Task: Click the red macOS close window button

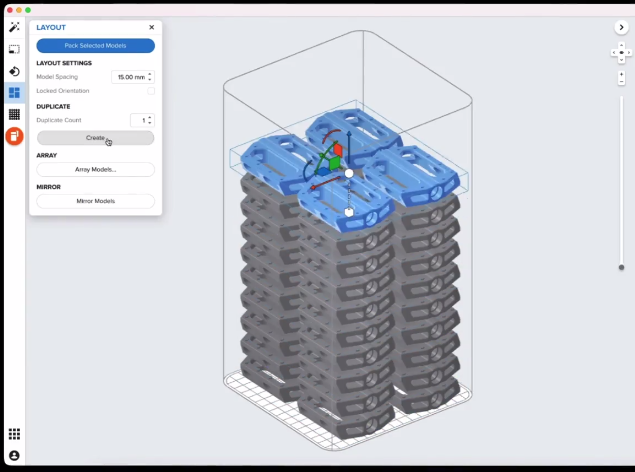Action: pos(10,10)
